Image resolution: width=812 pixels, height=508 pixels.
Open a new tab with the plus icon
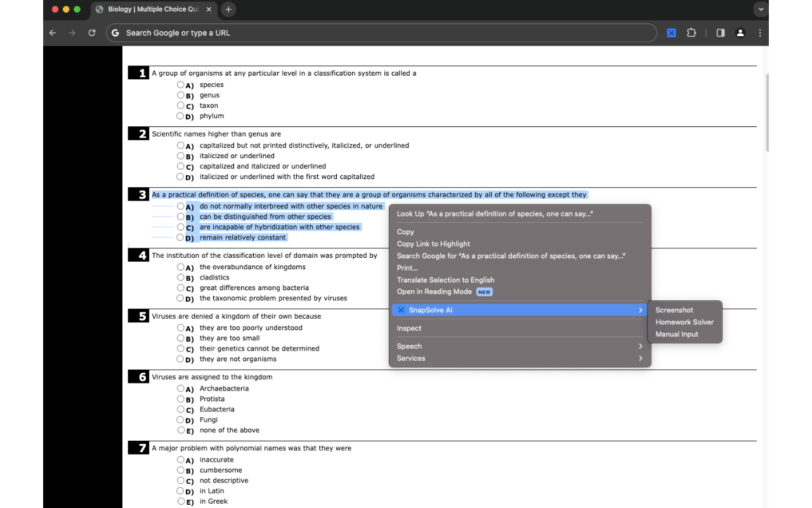point(228,10)
